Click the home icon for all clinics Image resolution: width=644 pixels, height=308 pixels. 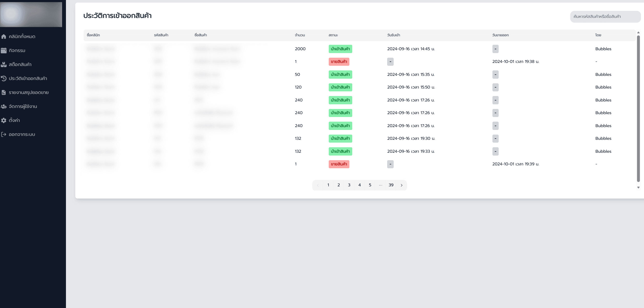tap(4, 36)
